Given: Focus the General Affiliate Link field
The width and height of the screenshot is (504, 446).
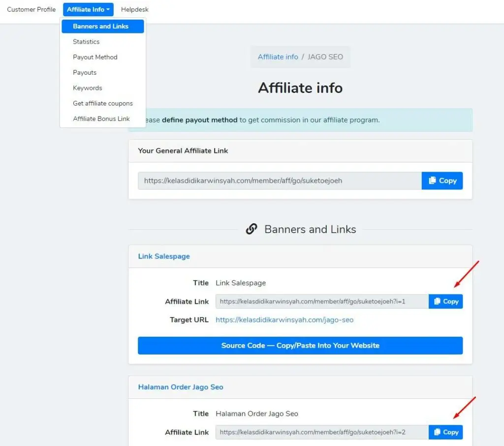Looking at the screenshot, I should point(280,181).
